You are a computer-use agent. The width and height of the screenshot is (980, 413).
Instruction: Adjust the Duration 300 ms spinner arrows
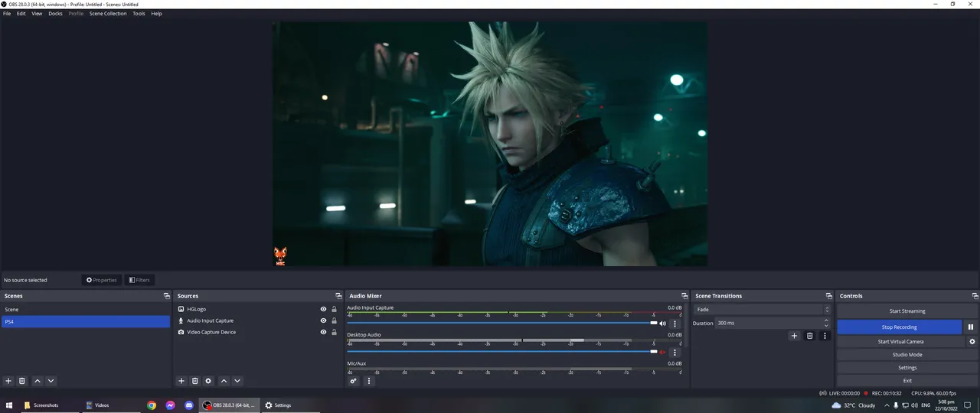point(826,323)
